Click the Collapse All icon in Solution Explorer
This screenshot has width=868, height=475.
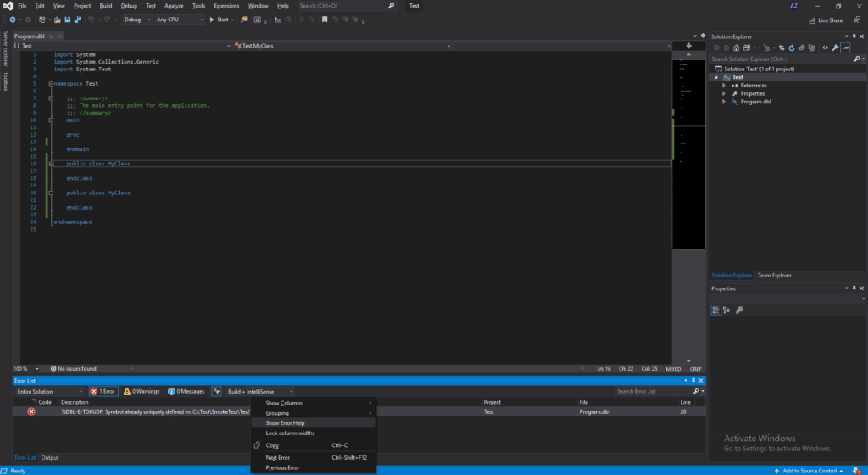point(800,47)
